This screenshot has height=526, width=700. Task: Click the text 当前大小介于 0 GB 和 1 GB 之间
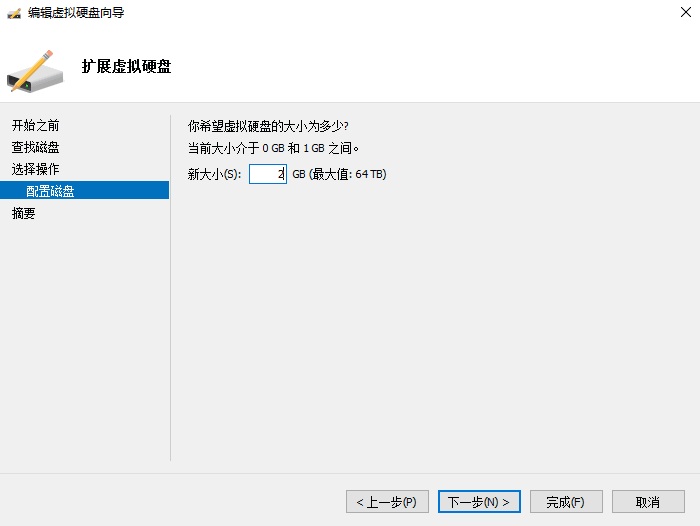click(273, 148)
